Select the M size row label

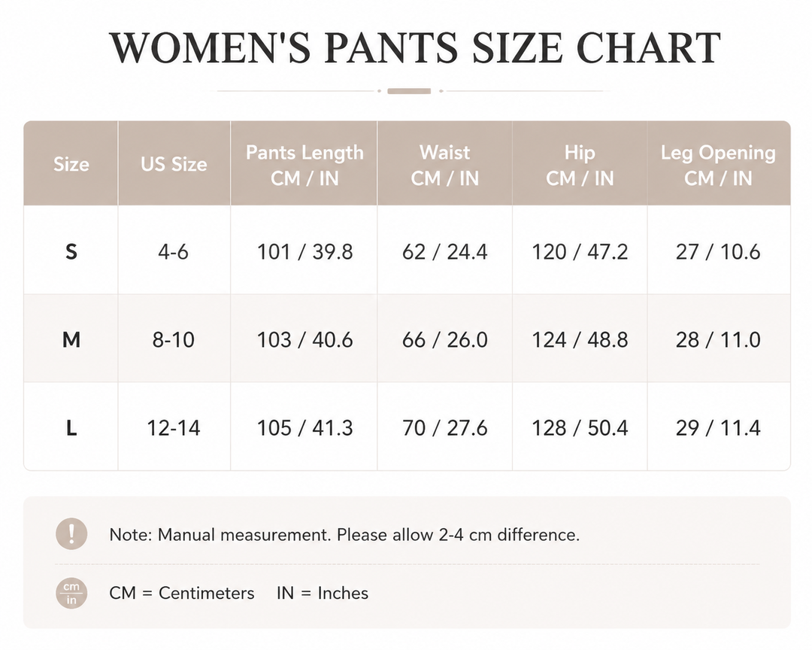coord(71,340)
